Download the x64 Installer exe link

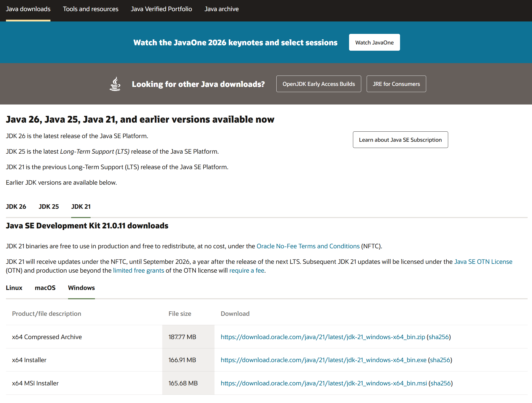[323, 360]
